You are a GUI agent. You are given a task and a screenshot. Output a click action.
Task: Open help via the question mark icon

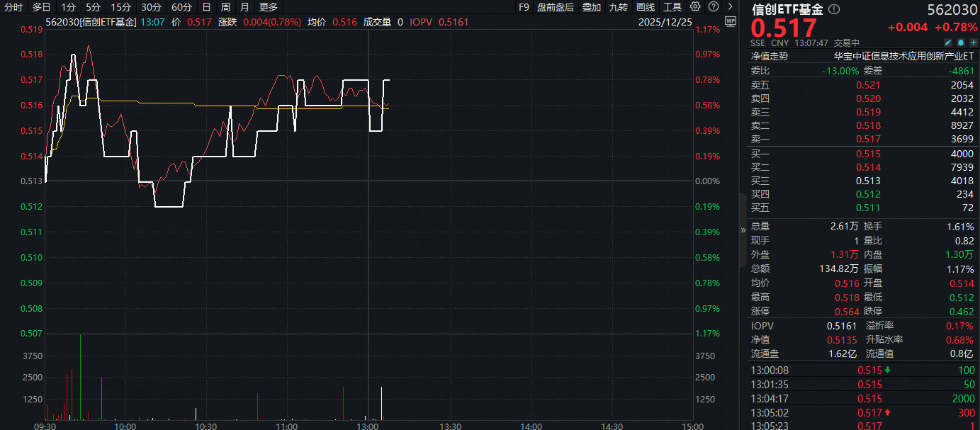712,7
